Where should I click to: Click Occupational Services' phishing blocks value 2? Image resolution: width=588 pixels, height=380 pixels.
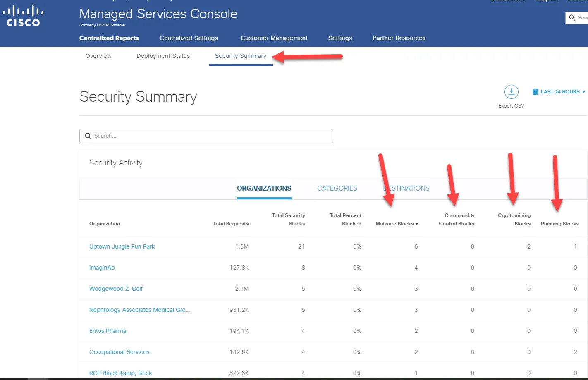pos(575,352)
